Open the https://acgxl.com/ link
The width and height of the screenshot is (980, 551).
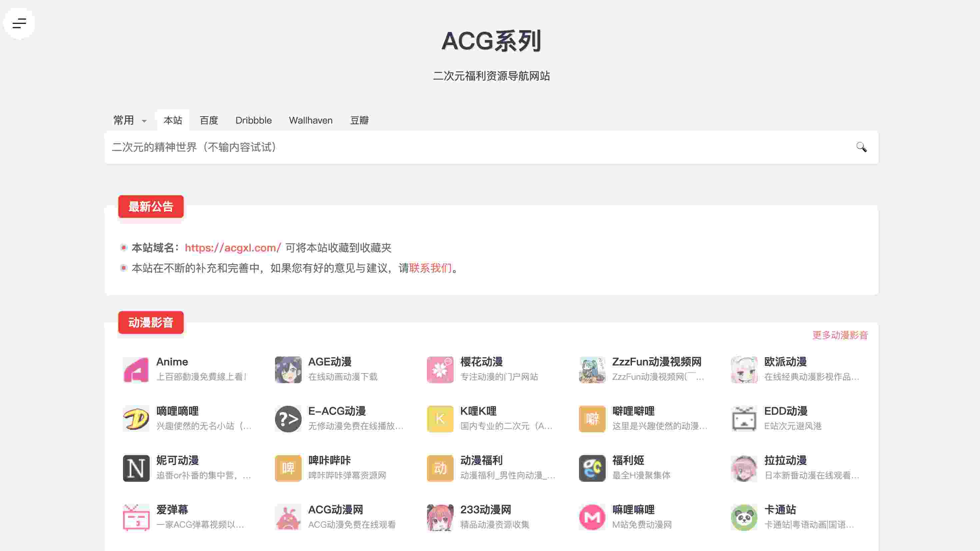point(233,248)
